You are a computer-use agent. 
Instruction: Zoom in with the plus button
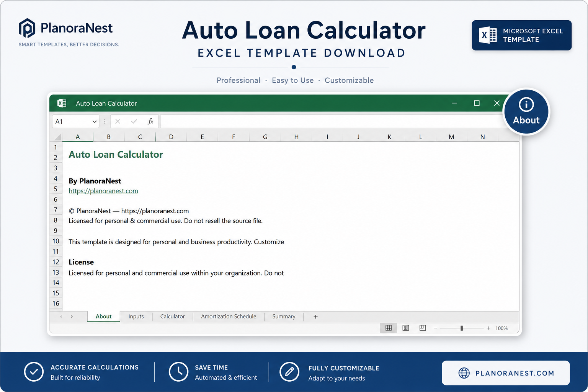(488, 328)
